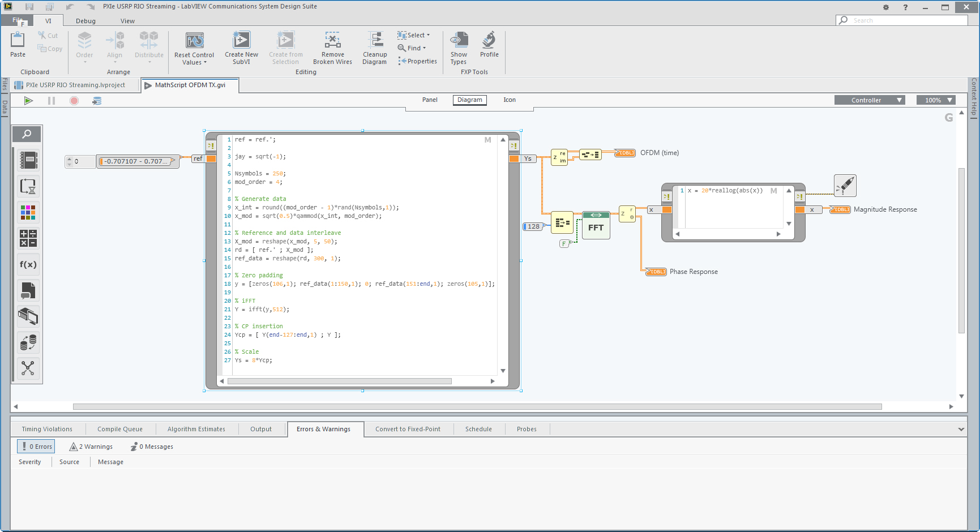The height and width of the screenshot is (532, 980).
Task: Click Create New SubVI icon
Action: click(241, 40)
